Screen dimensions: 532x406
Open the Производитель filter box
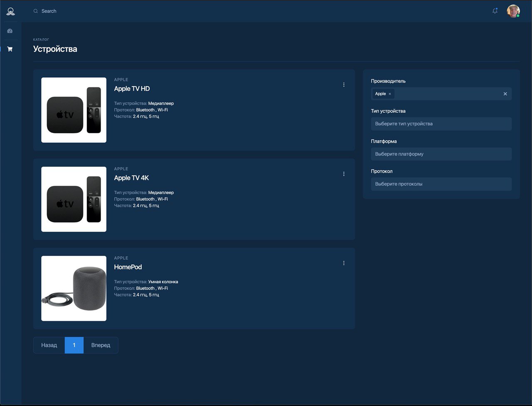tap(441, 94)
